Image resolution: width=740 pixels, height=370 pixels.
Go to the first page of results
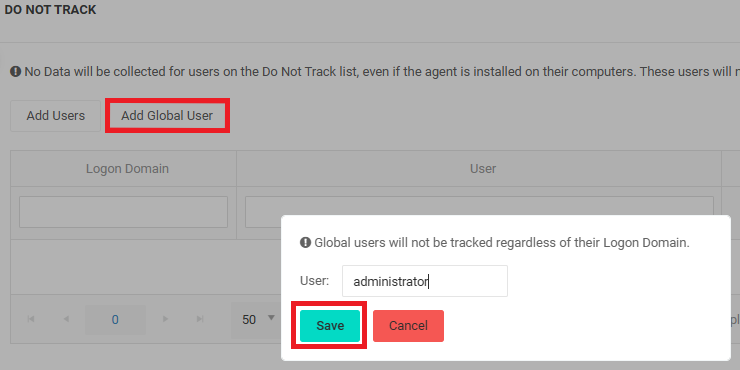31,320
